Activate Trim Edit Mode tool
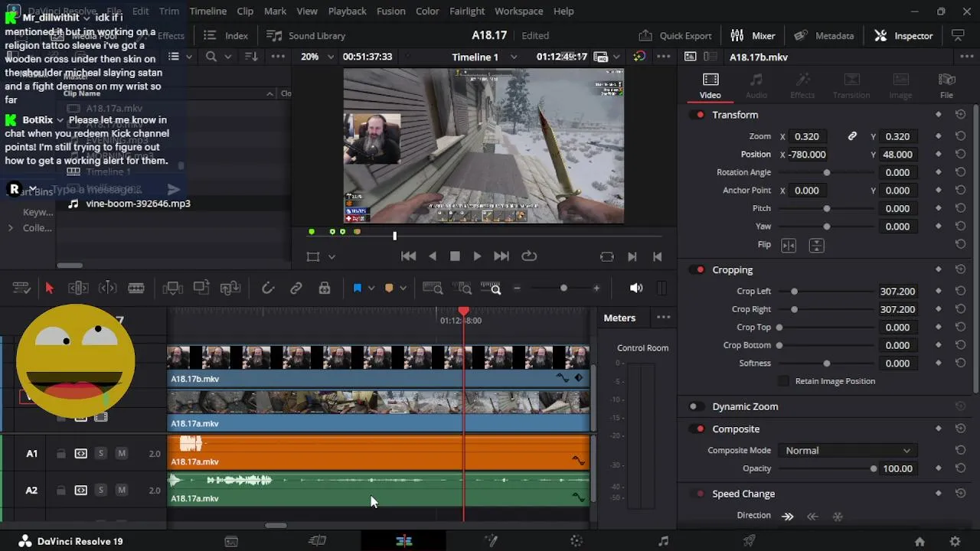Screen dimensions: 980x551 (78, 289)
